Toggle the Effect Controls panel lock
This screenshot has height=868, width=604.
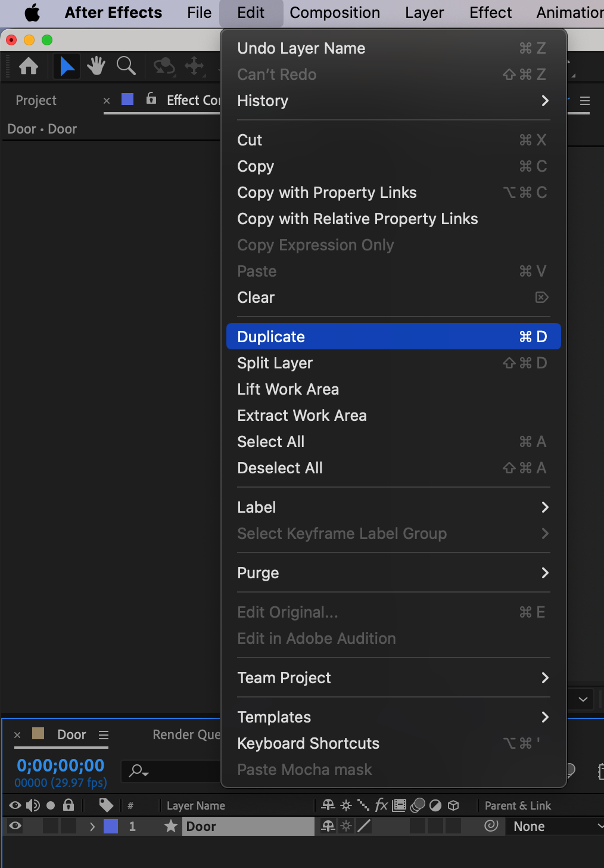click(x=151, y=99)
